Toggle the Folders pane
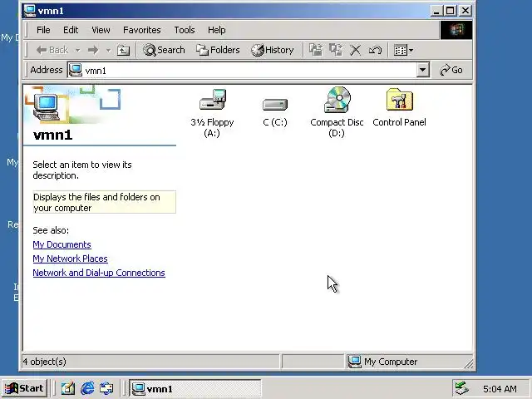 tap(218, 50)
